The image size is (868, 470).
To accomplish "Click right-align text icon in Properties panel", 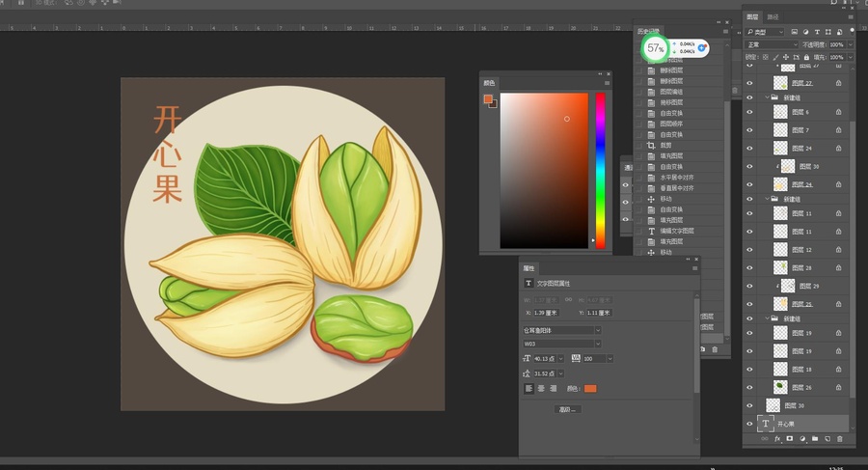I will tap(553, 389).
